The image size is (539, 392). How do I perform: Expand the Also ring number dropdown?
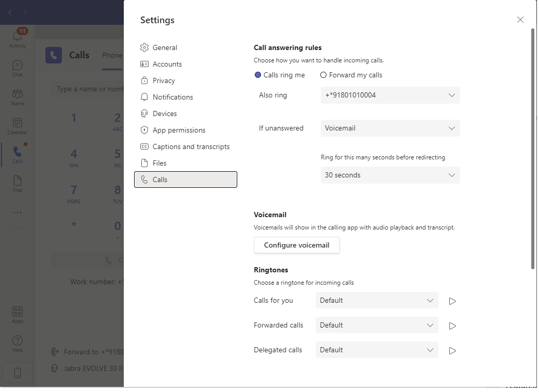(390, 95)
